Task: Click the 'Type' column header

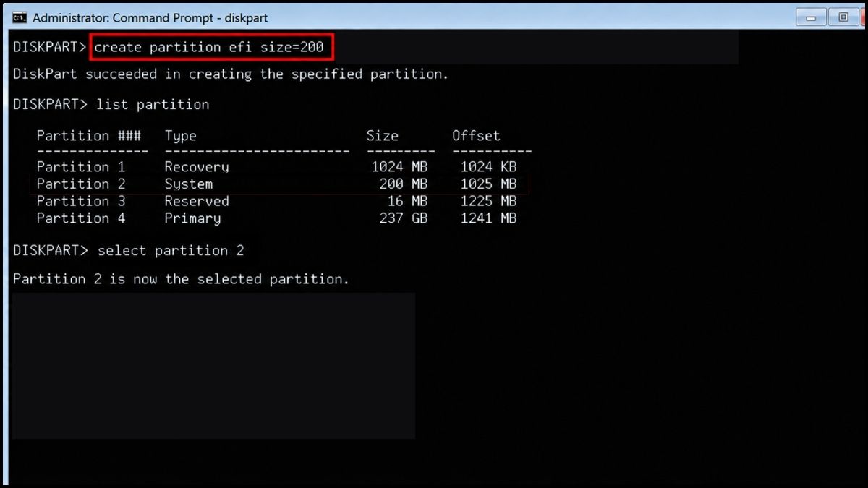Action: tap(180, 136)
